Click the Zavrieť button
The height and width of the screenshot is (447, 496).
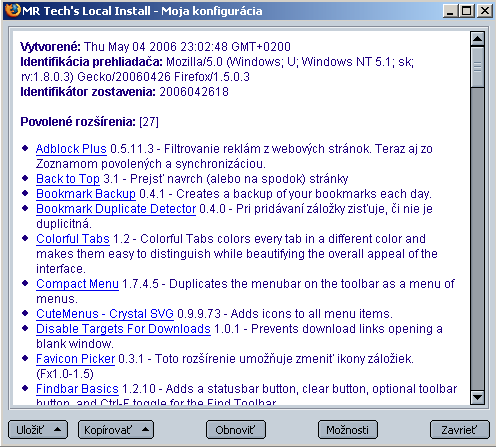pos(460,430)
